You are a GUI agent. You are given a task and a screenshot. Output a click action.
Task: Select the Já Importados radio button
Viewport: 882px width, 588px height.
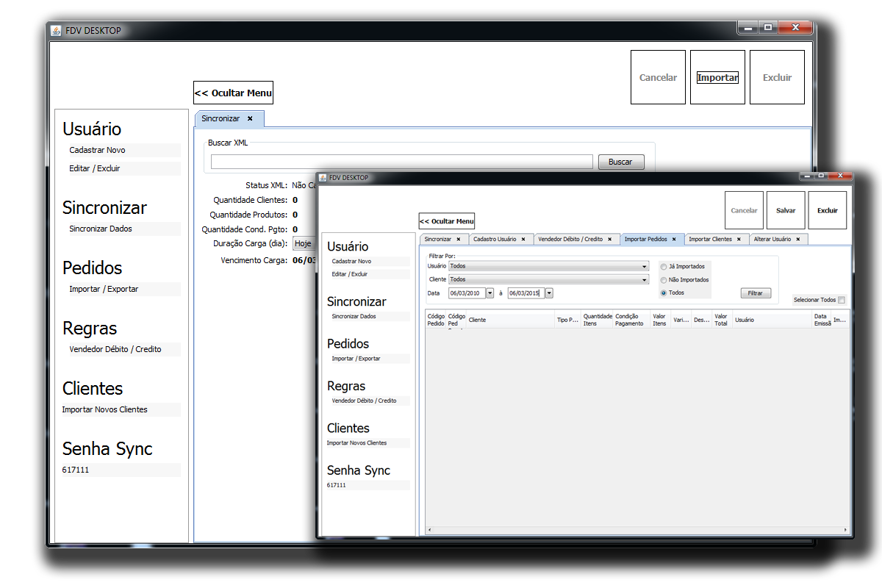coord(664,267)
